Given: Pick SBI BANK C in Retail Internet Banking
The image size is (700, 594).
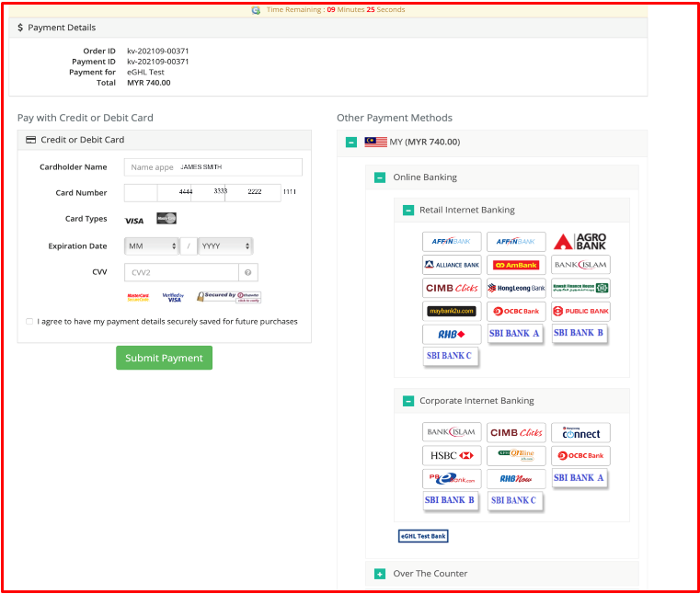Looking at the screenshot, I should coord(450,356).
